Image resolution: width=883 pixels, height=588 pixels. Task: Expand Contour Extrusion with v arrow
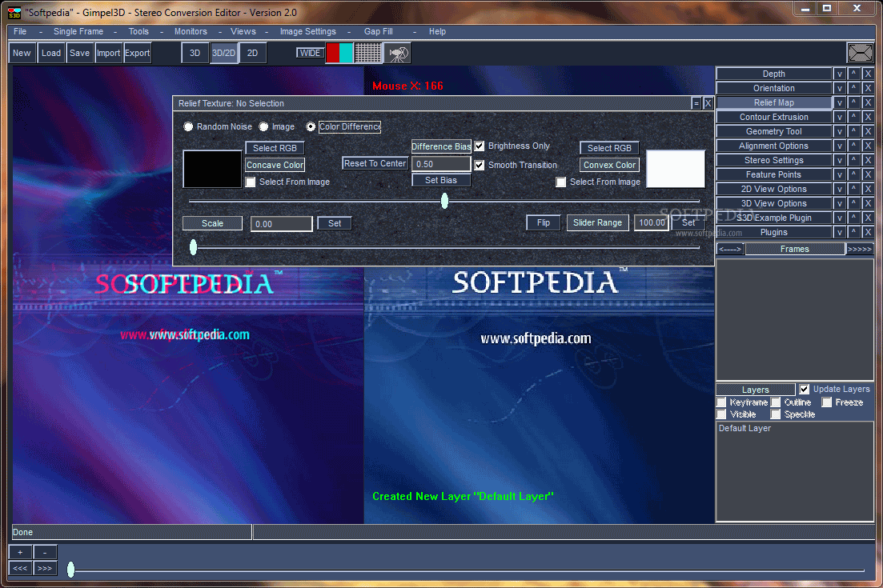(840, 117)
